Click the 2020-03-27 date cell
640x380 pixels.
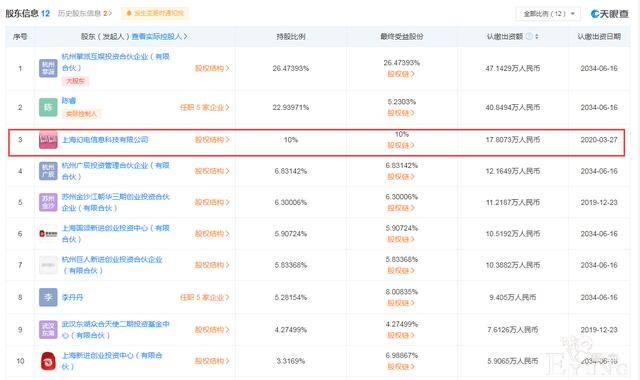tap(599, 140)
